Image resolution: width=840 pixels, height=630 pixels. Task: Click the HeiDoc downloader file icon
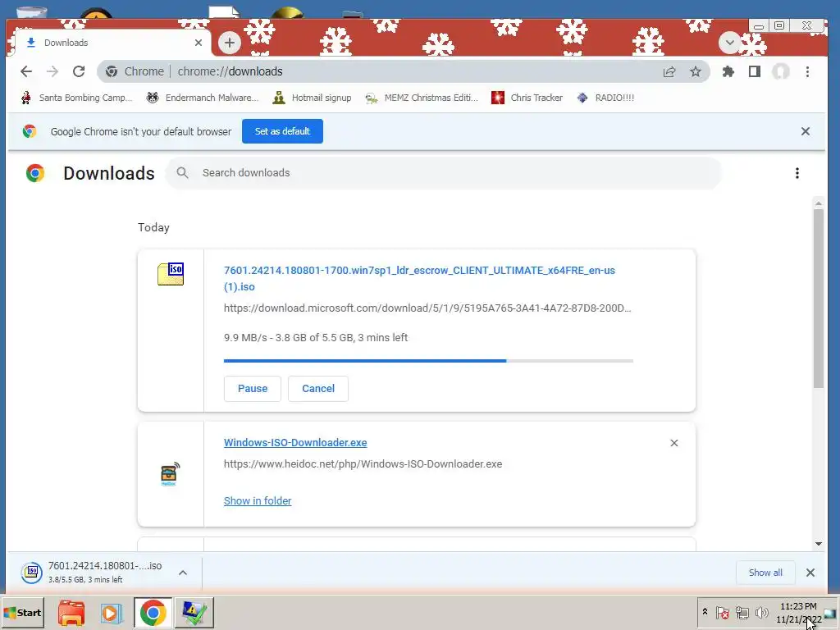point(170,474)
